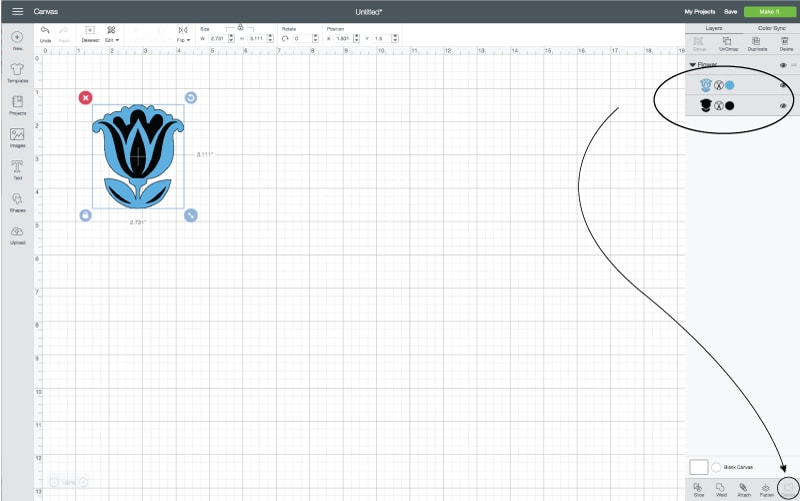
Task: Open the Templates panel in sidebar
Action: [x=17, y=72]
